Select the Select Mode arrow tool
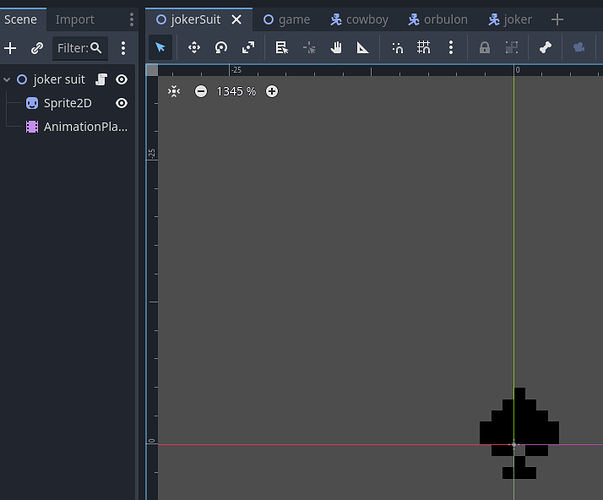603x500 pixels. (160, 48)
